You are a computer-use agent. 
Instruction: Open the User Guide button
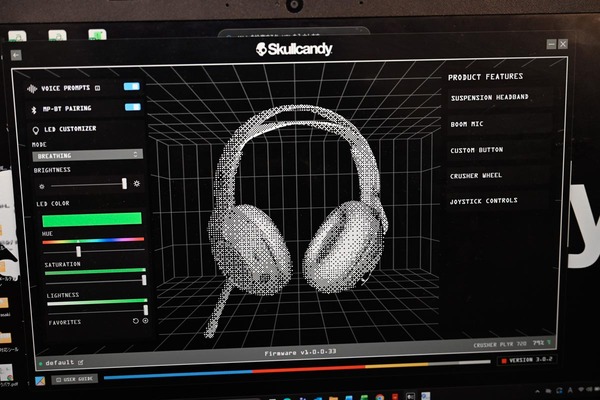tap(75, 379)
